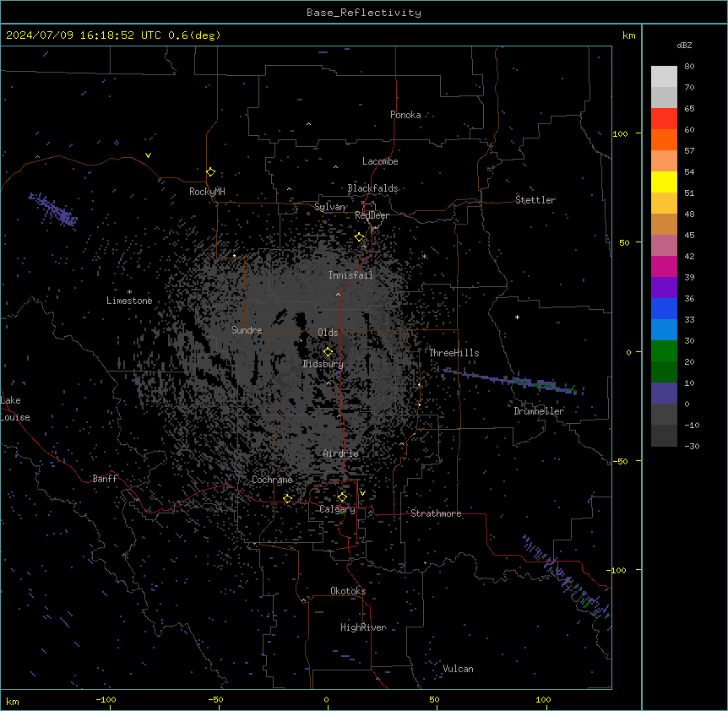Click the red 65 dBZ legend swatch
Viewport: 728px width, 711px height.
pos(664,118)
